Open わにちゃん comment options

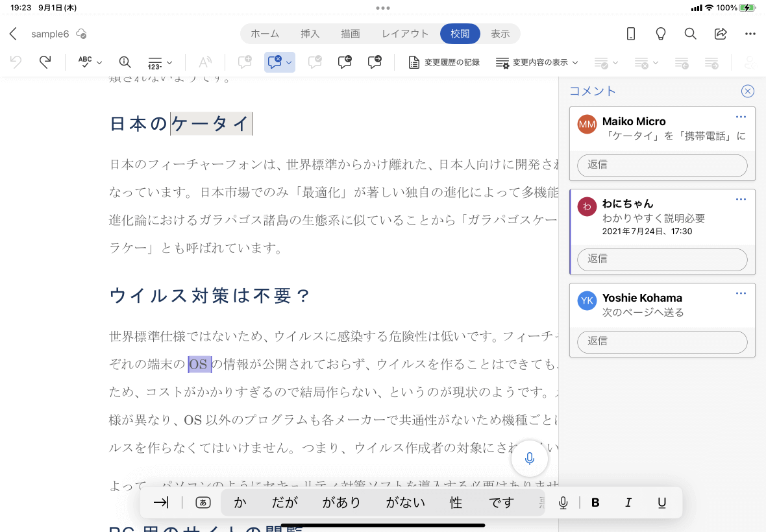coord(741,199)
